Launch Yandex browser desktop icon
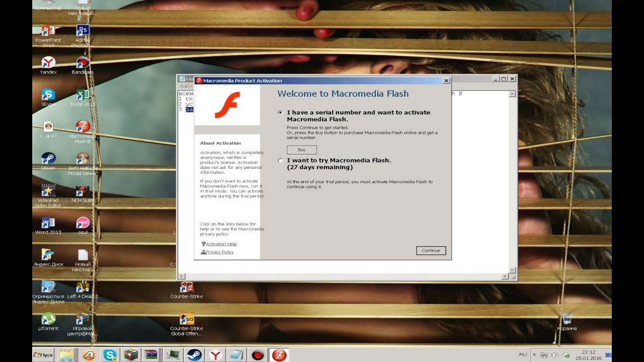Viewport: 644px width, 362px height. coord(48,65)
